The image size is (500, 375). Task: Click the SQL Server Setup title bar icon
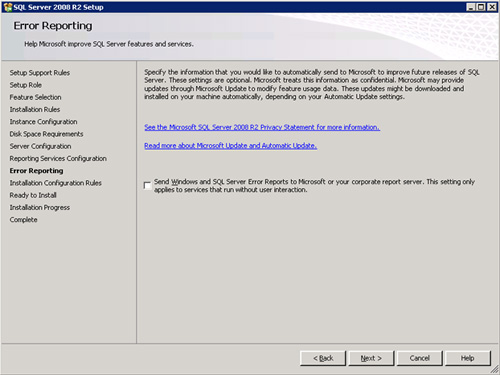pos(7,7)
